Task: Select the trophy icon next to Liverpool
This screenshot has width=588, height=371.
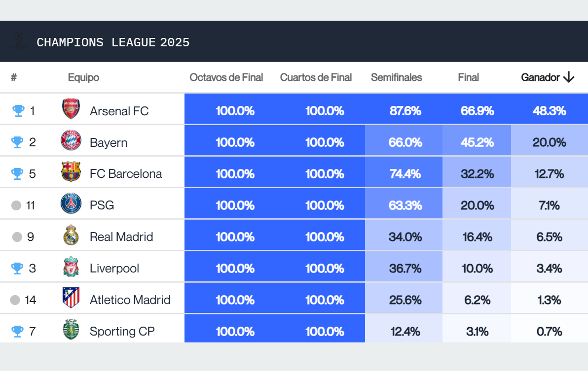Action: pyautogui.click(x=17, y=268)
